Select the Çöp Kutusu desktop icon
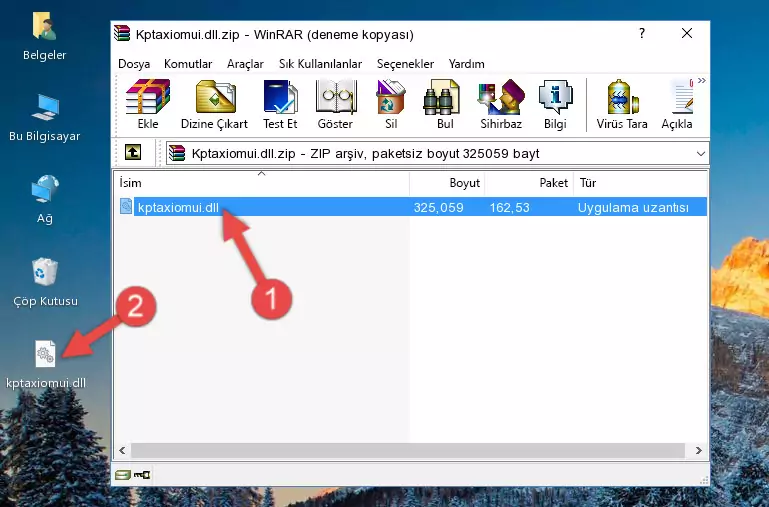 tap(45, 282)
